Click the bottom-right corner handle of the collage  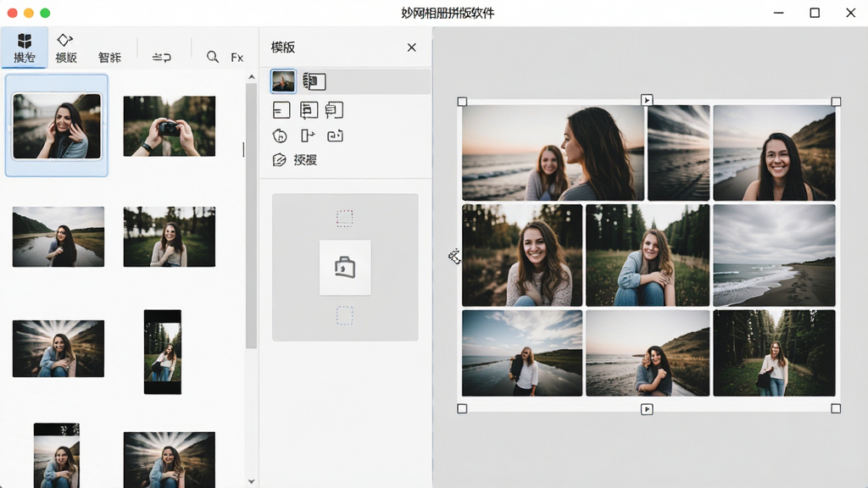tap(836, 409)
